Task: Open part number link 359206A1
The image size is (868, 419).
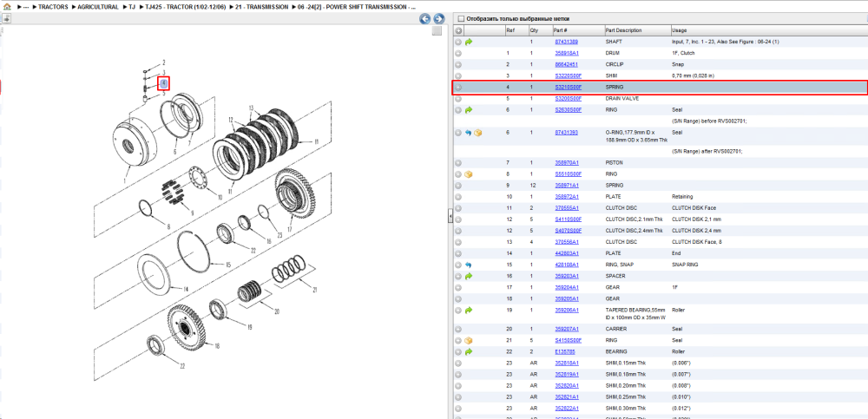Action: pyautogui.click(x=566, y=311)
